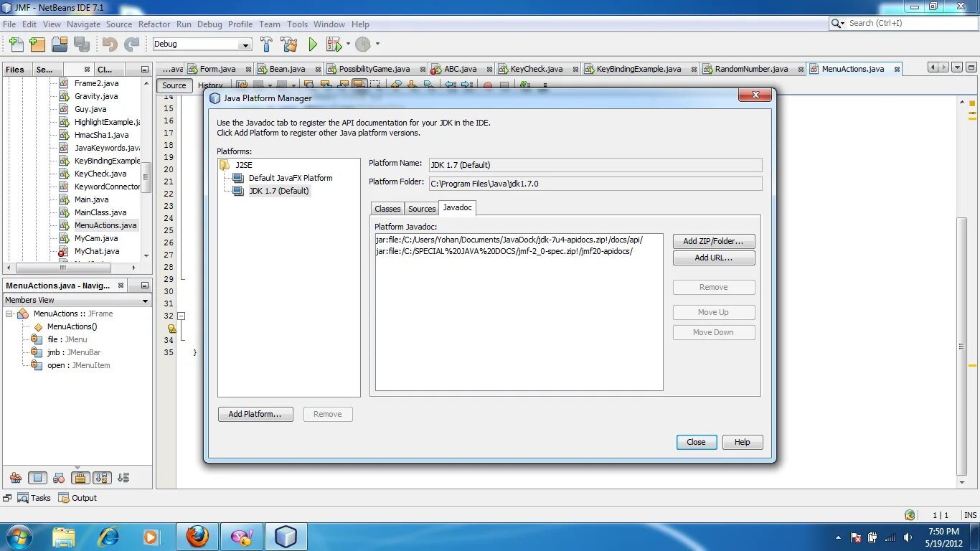The image size is (980, 551).
Task: Select MenuActions() constructor in Navigator
Action: (72, 326)
